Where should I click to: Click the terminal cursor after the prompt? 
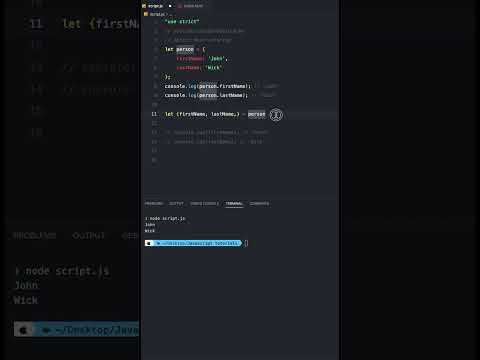(x=246, y=243)
